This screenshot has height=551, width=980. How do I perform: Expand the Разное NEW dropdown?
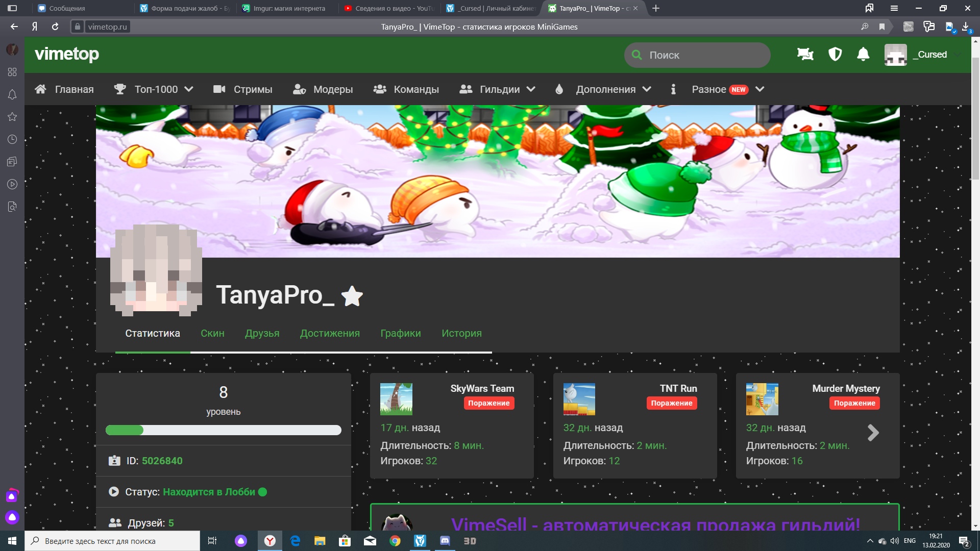point(728,89)
